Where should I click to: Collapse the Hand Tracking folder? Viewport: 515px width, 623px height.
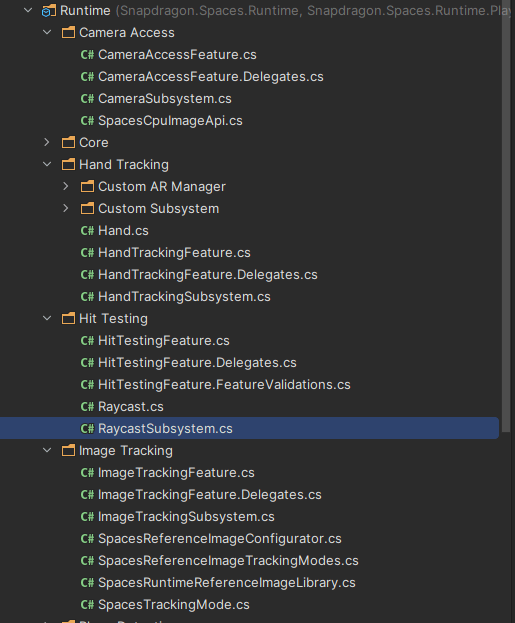coord(47,164)
